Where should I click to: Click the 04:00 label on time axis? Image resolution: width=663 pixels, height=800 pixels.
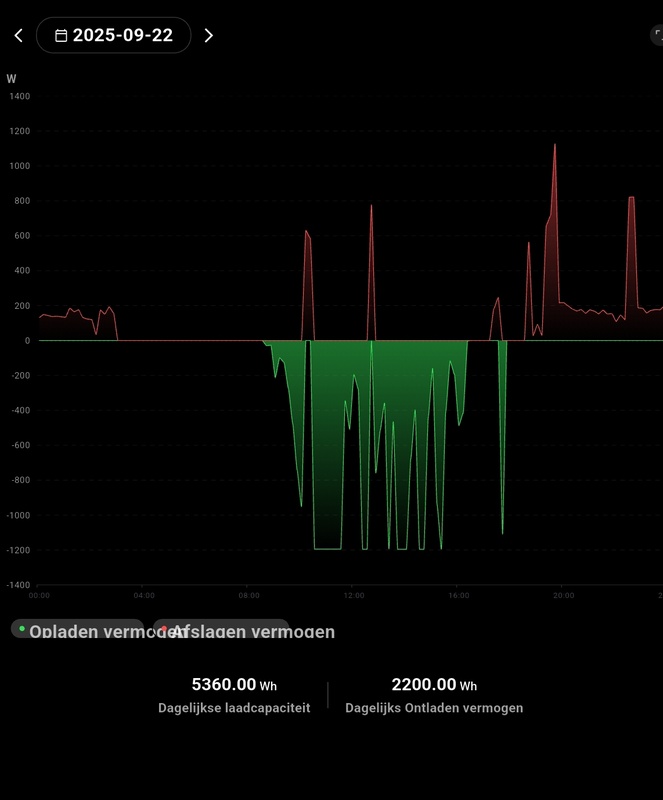click(x=144, y=595)
